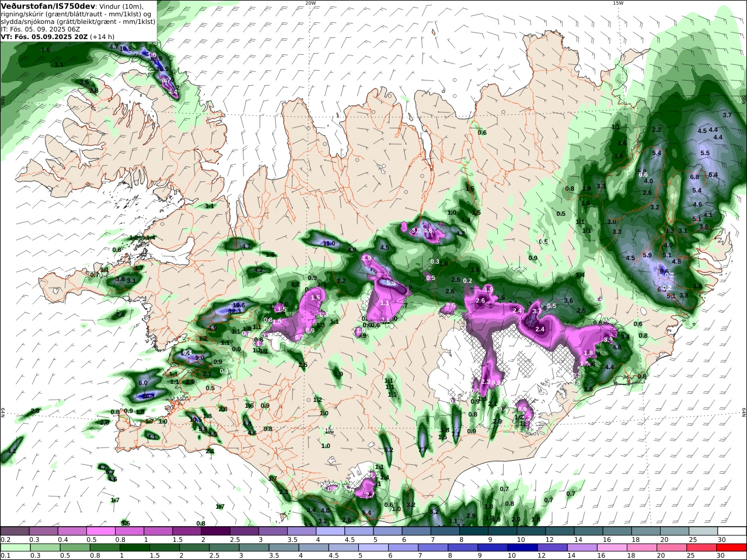Image resolution: width=747 pixels, height=560 pixels.
Task: Click the '15W' longitude label
Action: (x=618, y=3)
